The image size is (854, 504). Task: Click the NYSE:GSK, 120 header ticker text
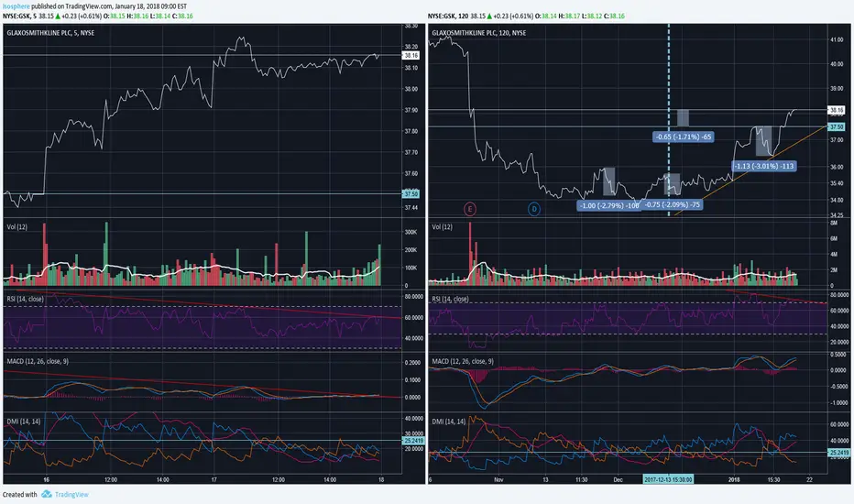(448, 16)
